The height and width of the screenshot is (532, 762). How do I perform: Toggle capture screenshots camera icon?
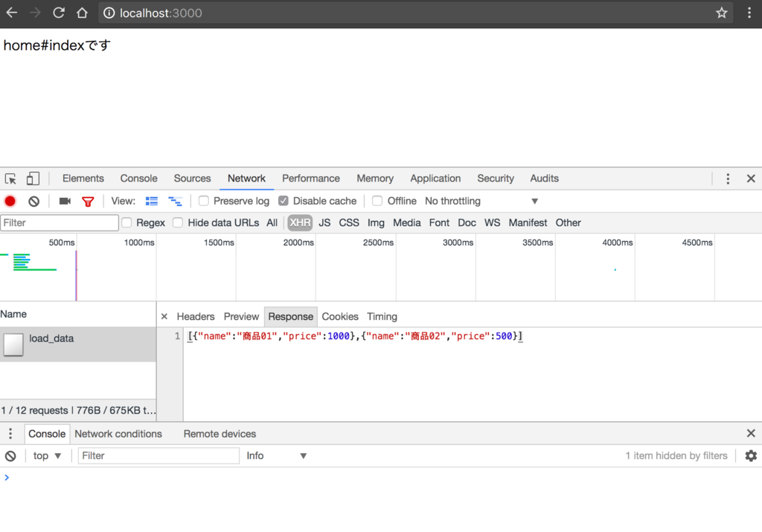coord(65,201)
